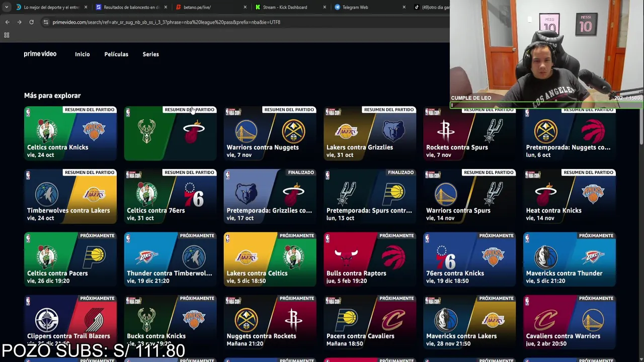Open the Películas menu item
The image size is (644, 362).
tap(116, 54)
